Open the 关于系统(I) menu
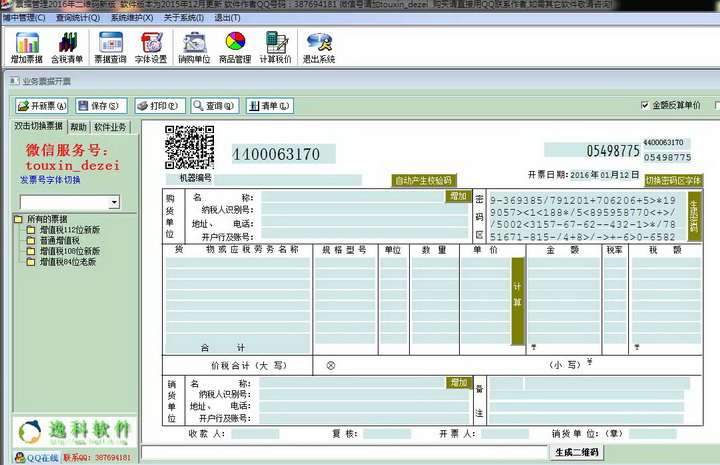 (x=184, y=18)
